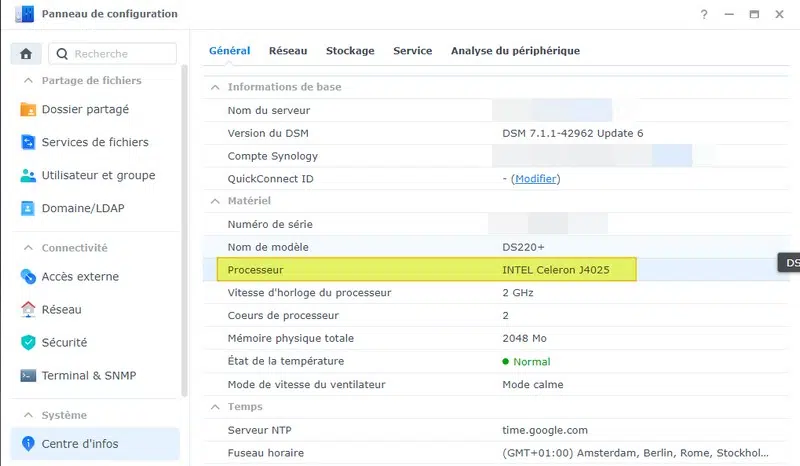This screenshot has width=800, height=466.
Task: Maximize the Panneau de configuration window
Action: tap(754, 14)
